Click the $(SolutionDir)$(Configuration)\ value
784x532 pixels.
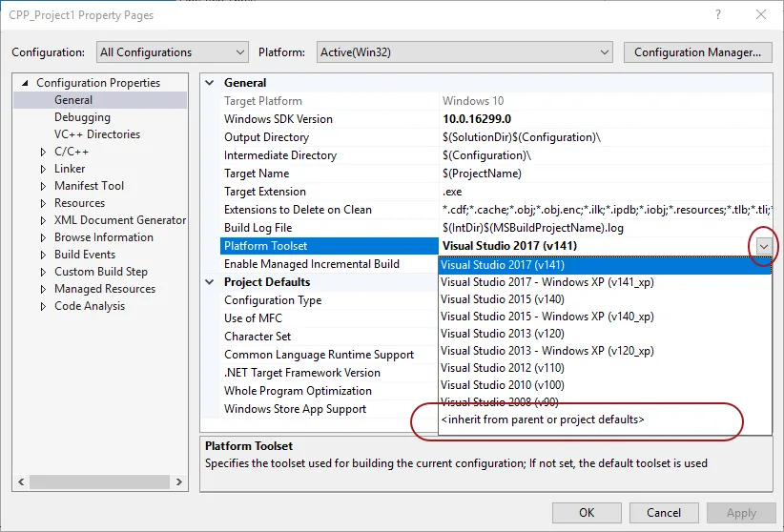point(522,137)
